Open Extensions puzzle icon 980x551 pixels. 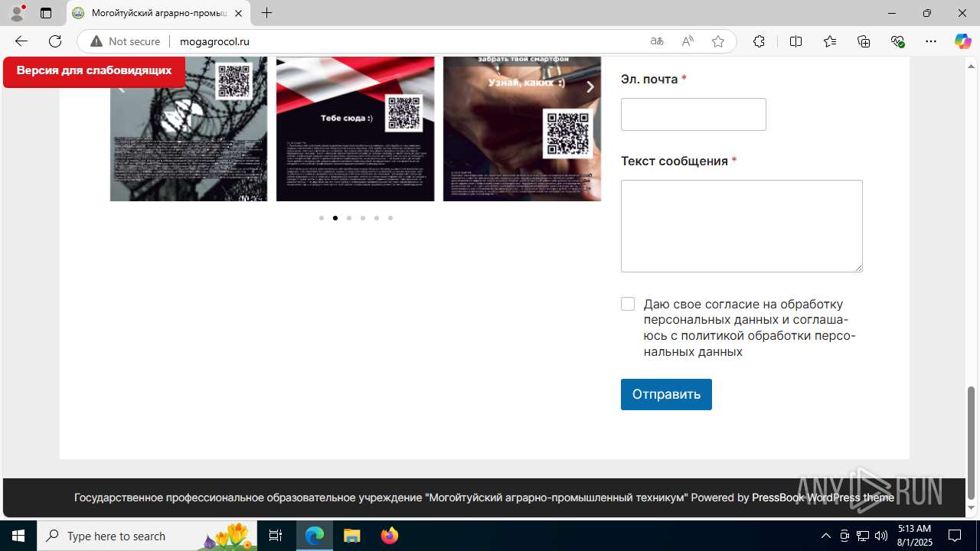(759, 41)
